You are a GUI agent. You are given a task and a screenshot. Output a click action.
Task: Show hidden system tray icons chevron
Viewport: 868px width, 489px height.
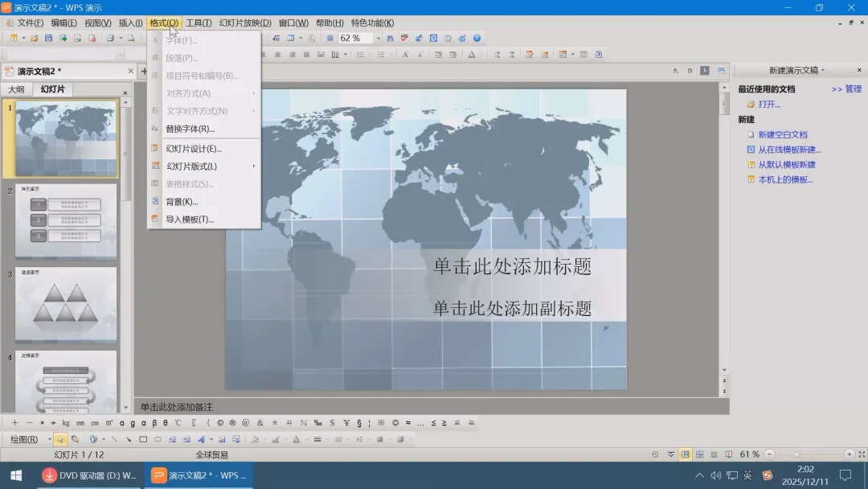(x=700, y=475)
